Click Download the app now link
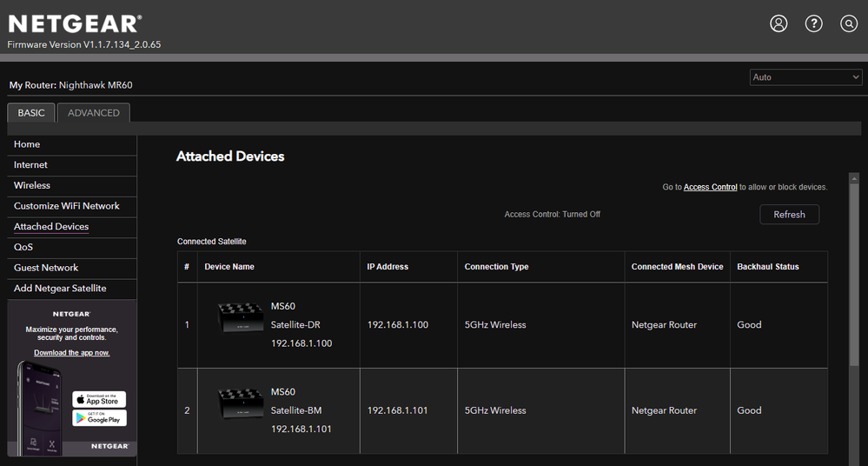Screen dimensions: 868x466 71,353
